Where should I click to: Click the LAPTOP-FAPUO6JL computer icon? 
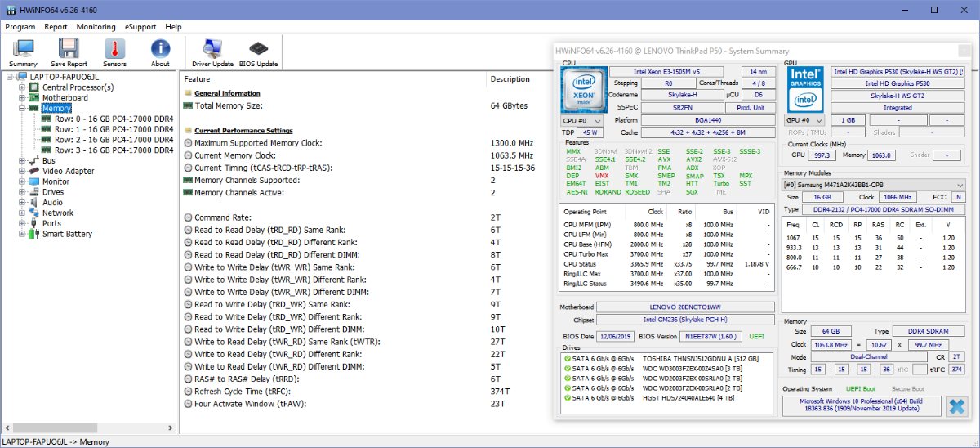22,76
